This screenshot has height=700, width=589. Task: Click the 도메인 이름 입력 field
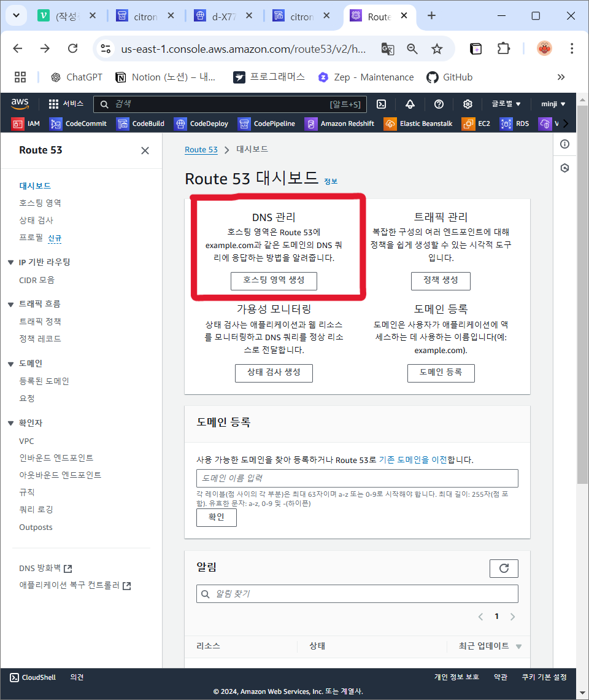358,478
